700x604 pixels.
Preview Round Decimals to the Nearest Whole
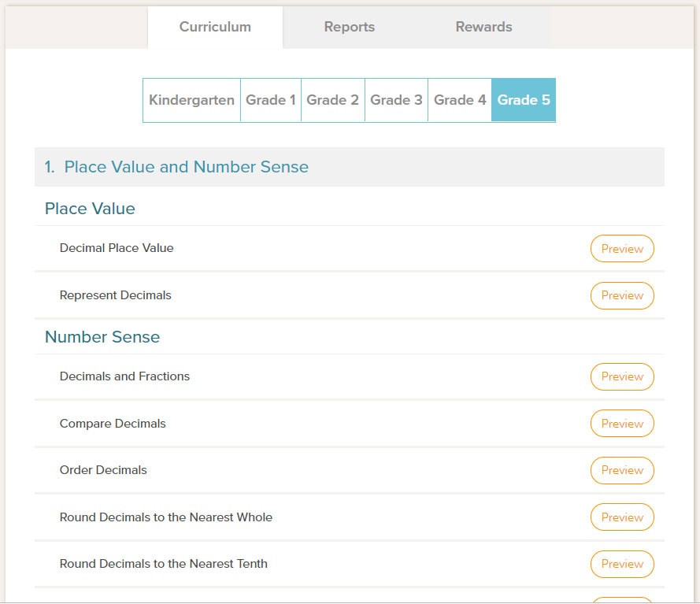[x=622, y=517]
